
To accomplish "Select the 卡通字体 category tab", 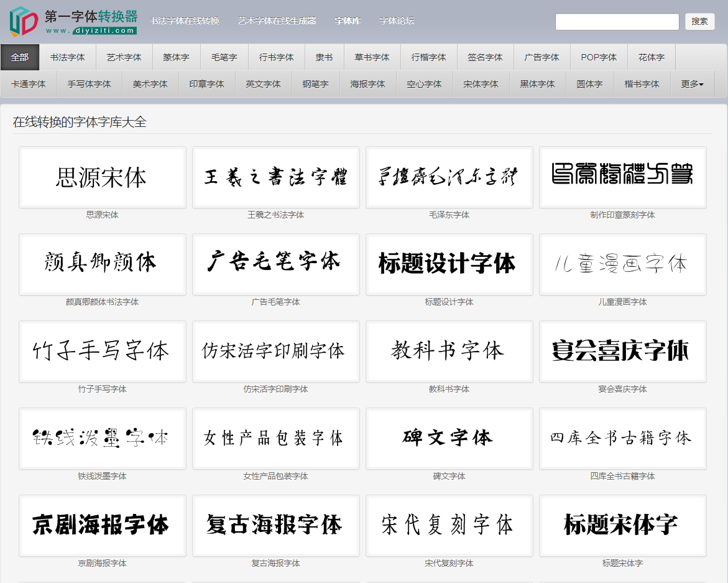I will point(29,83).
